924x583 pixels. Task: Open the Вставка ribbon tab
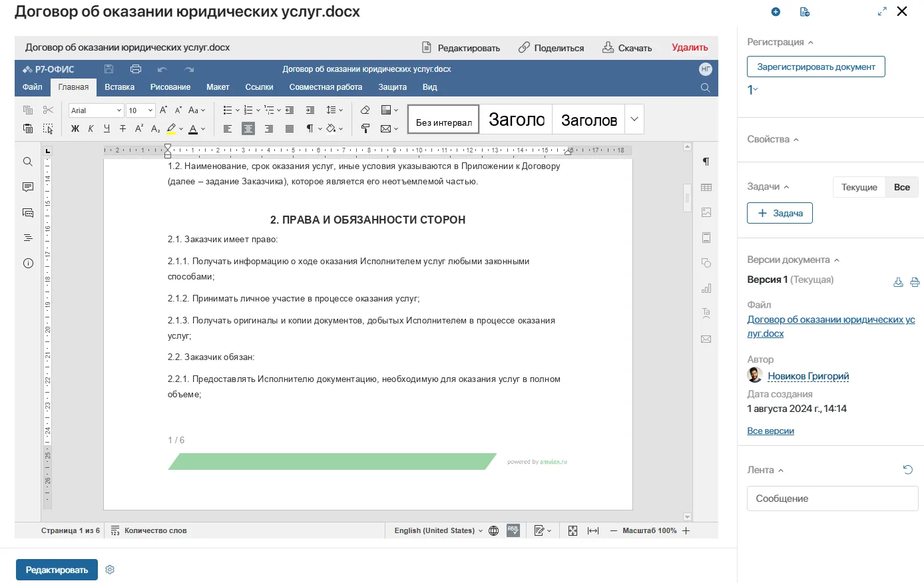119,87
